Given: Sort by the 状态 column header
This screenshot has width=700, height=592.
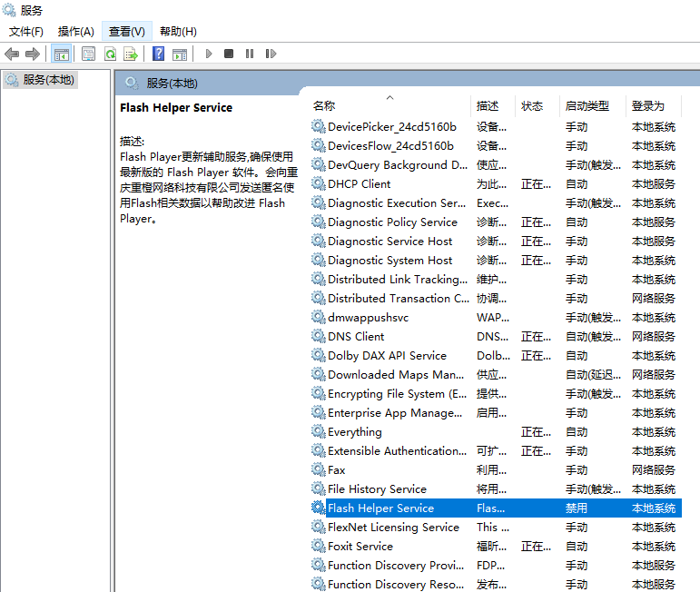Looking at the screenshot, I should pos(537,106).
